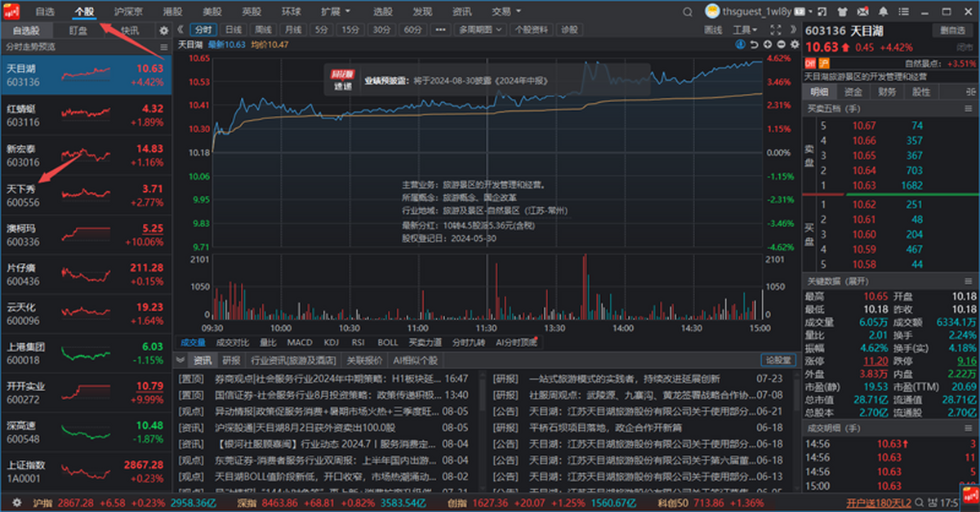Open the skin shirt icon
Screen dimensions: 980x512
tap(842, 11)
